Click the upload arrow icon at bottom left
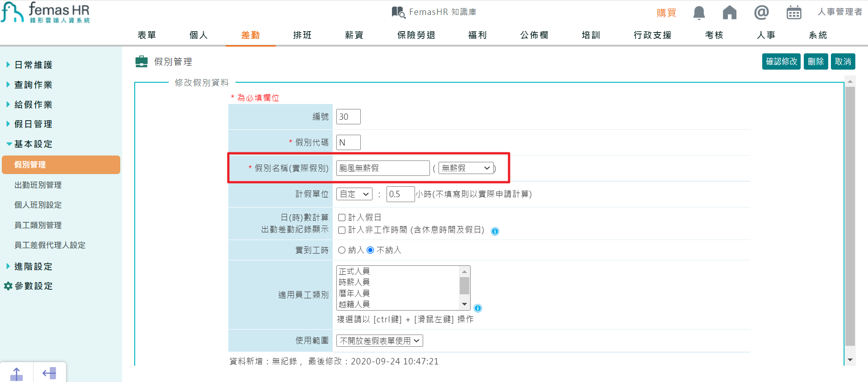The width and height of the screenshot is (868, 382). point(16,373)
